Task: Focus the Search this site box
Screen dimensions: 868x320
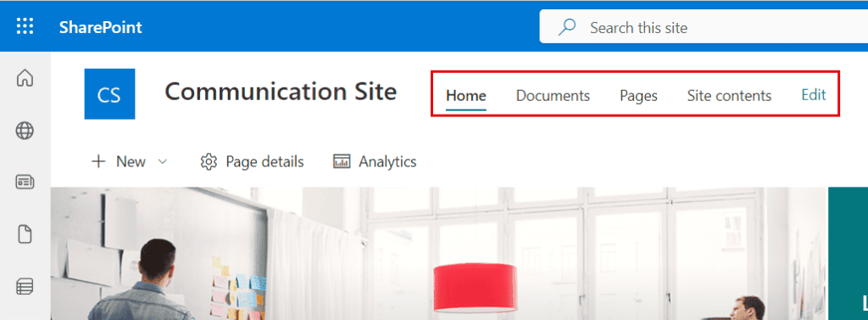Action: (x=704, y=26)
